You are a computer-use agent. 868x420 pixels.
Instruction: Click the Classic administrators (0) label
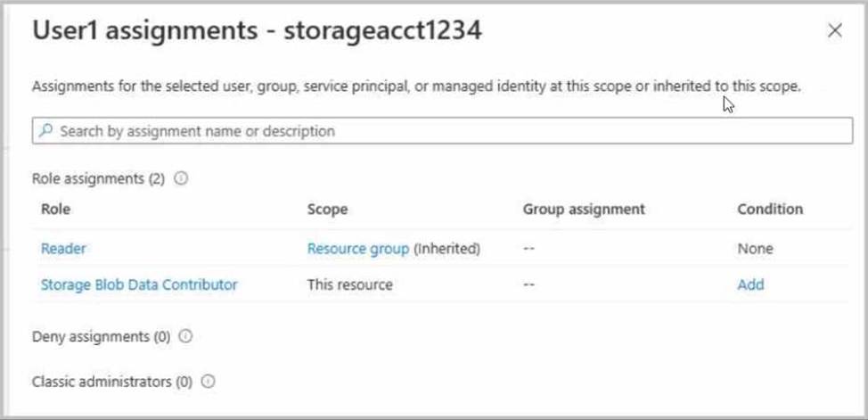(111, 382)
